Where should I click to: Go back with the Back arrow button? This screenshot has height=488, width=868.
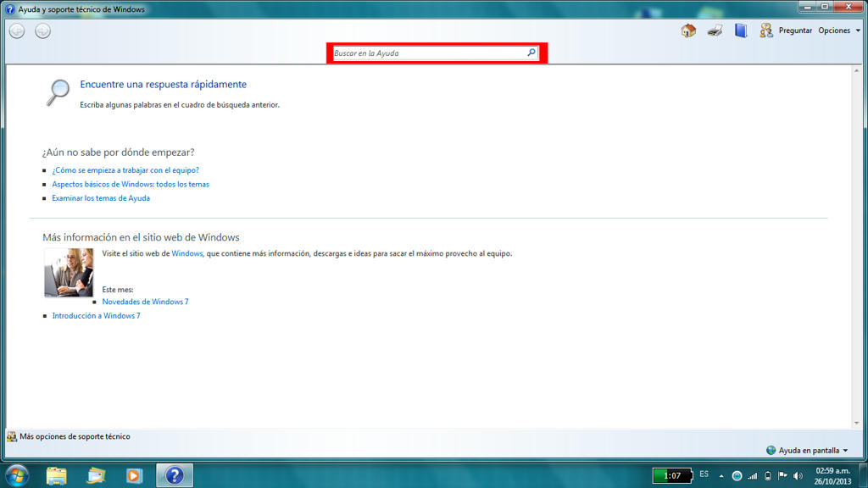(17, 31)
